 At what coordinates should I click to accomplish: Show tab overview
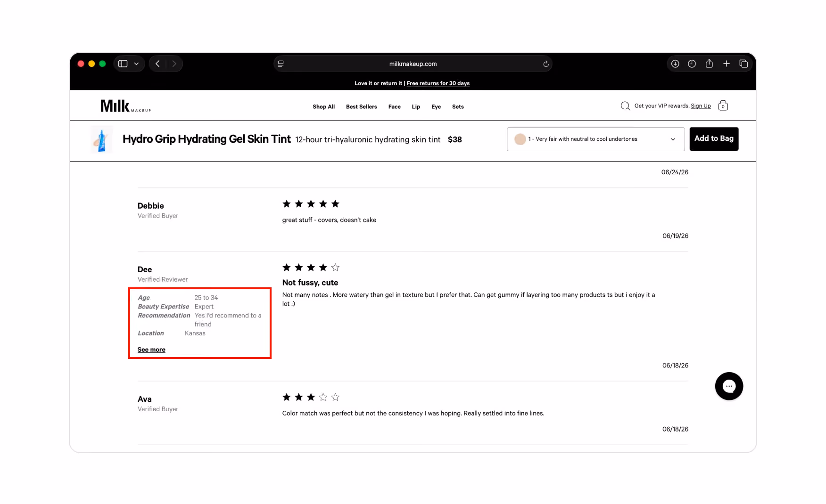pos(743,64)
